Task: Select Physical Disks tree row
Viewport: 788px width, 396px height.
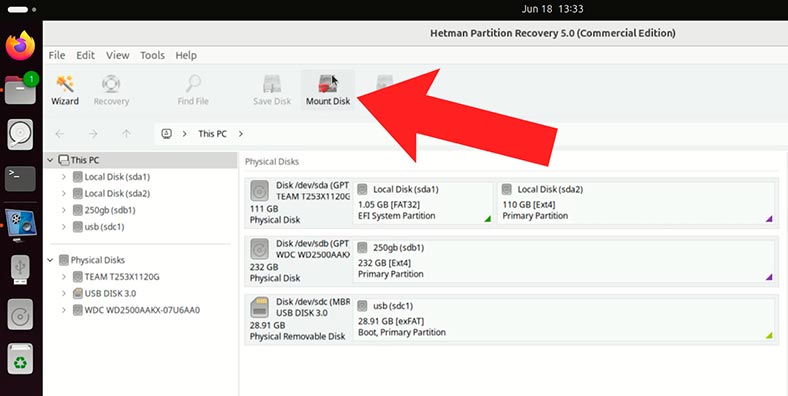Action: click(x=141, y=260)
